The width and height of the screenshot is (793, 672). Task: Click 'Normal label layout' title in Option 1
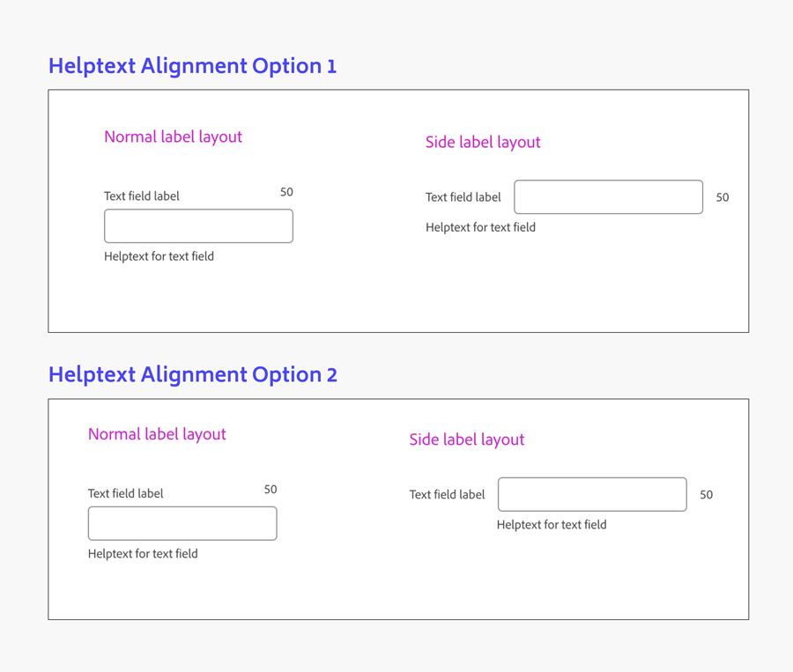(173, 137)
